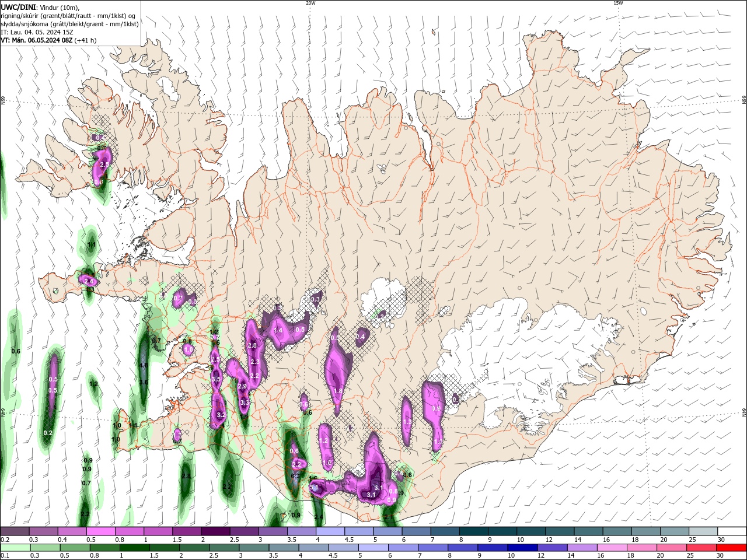The height and width of the screenshot is (560, 747).
Task: Click the "2.9" snow value on map
Action: (x=243, y=386)
